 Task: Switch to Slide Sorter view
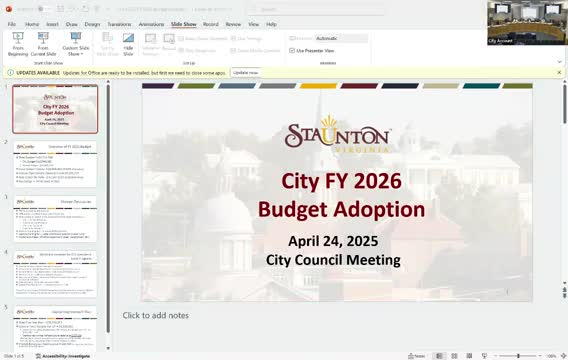click(454, 356)
